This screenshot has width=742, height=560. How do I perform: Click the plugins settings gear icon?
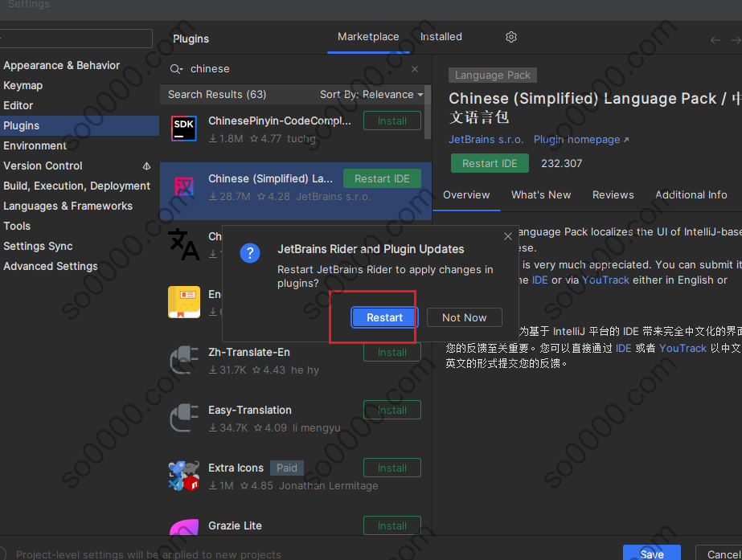pyautogui.click(x=511, y=37)
